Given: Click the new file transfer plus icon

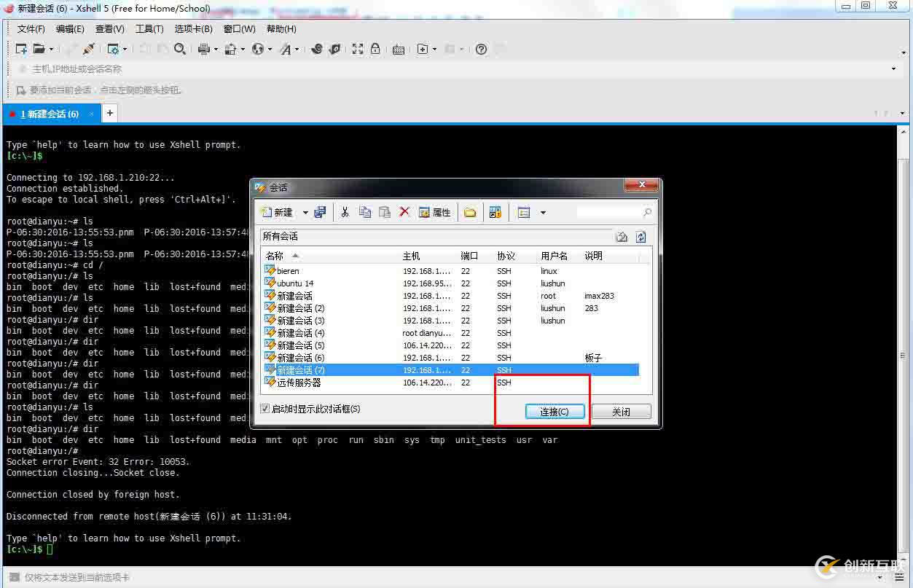Looking at the screenshot, I should coord(423,49).
